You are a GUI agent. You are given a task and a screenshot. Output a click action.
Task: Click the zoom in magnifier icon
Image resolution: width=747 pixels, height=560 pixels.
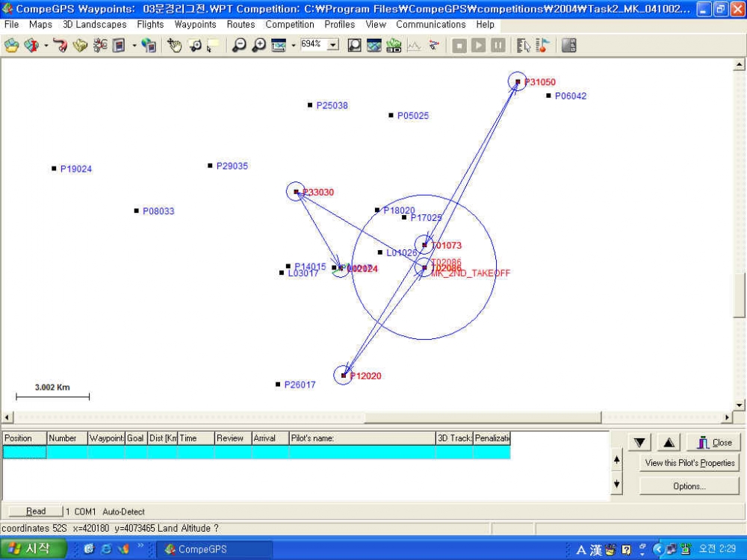click(258, 46)
